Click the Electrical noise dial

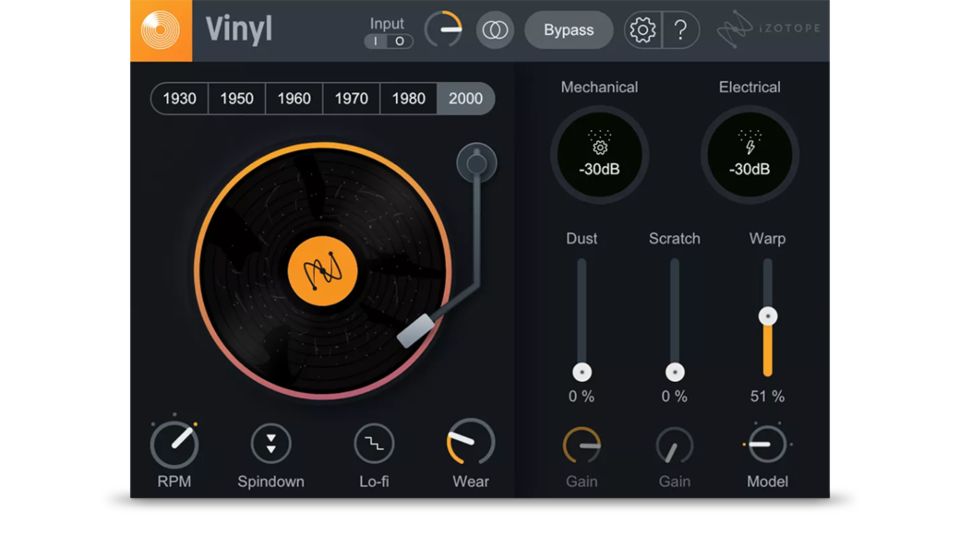point(749,154)
